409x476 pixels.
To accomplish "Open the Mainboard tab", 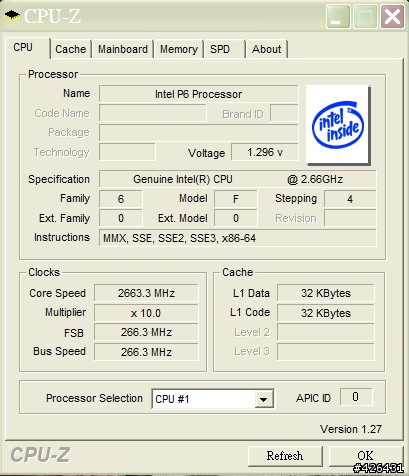I will pyautogui.click(x=123, y=49).
